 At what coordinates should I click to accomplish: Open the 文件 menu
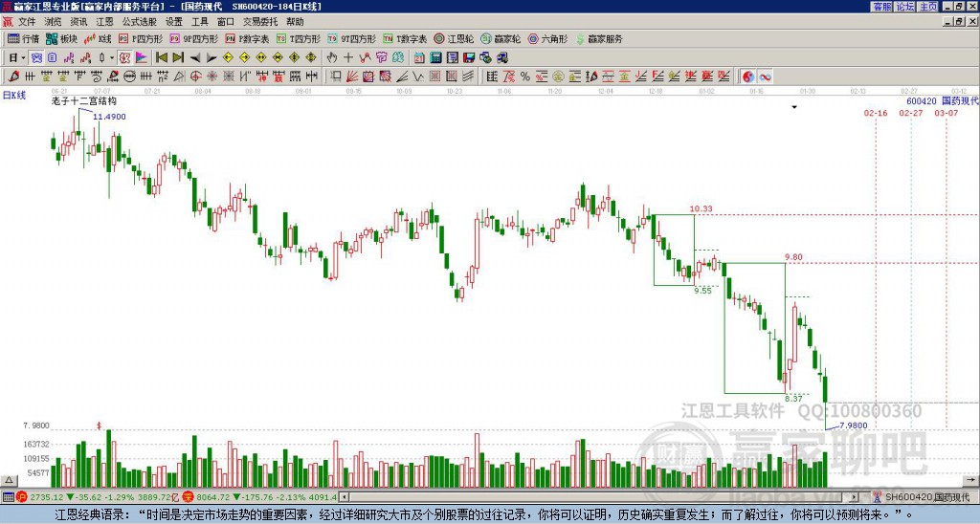(27, 22)
